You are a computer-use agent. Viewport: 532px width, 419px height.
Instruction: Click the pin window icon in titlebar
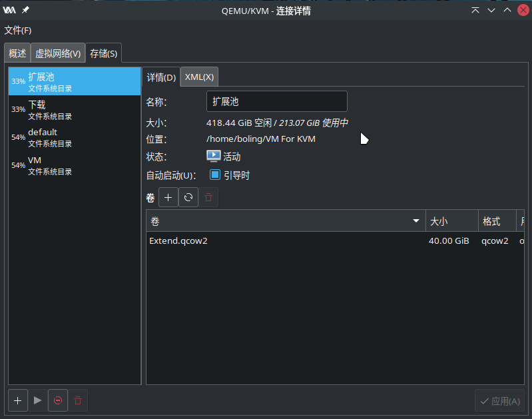click(x=25, y=10)
